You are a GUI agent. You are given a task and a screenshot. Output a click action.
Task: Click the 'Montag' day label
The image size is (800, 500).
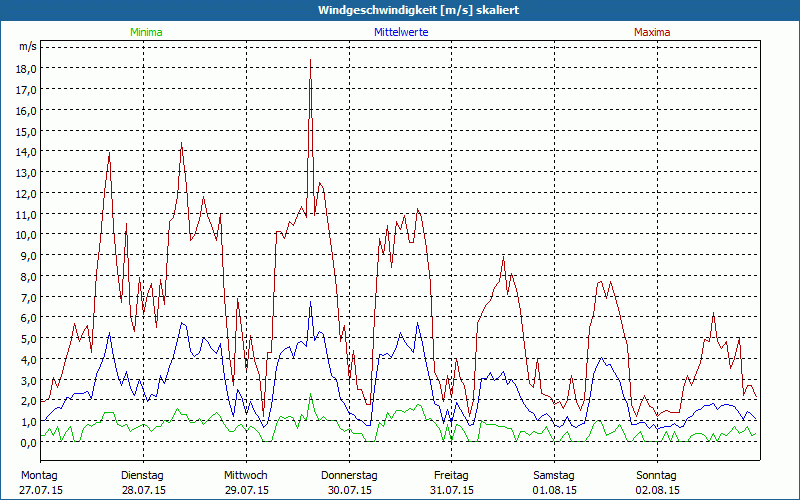pyautogui.click(x=39, y=476)
